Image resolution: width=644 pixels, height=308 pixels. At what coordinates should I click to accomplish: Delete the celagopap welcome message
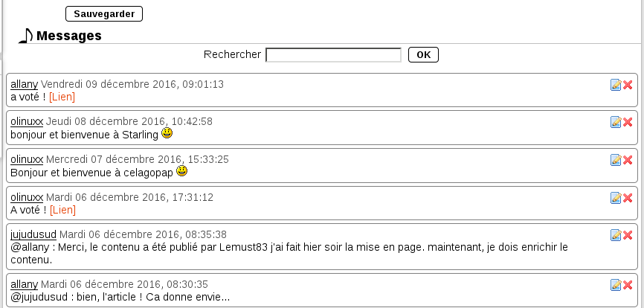pyautogui.click(x=628, y=159)
